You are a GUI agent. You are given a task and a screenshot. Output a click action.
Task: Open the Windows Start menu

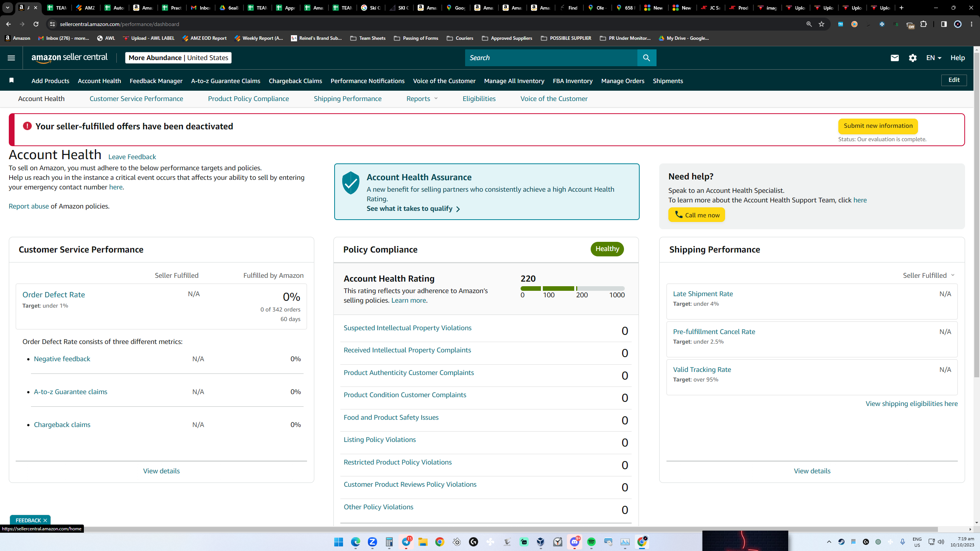338,542
